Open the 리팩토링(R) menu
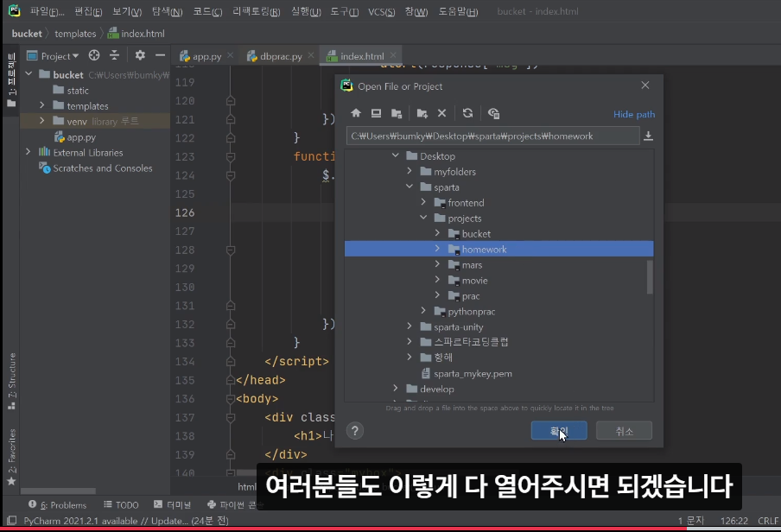This screenshot has height=532, width=781. (256, 11)
